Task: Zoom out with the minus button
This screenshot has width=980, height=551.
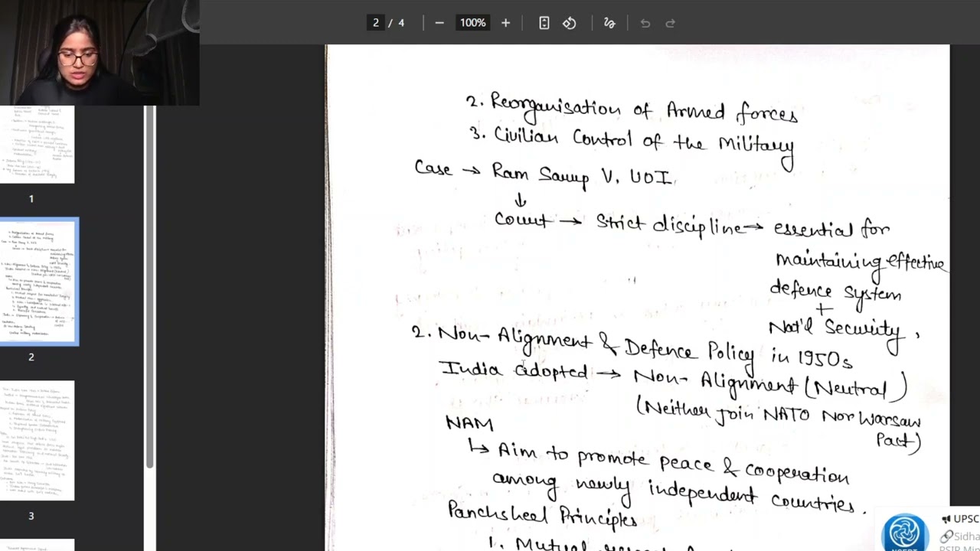Action: [439, 23]
